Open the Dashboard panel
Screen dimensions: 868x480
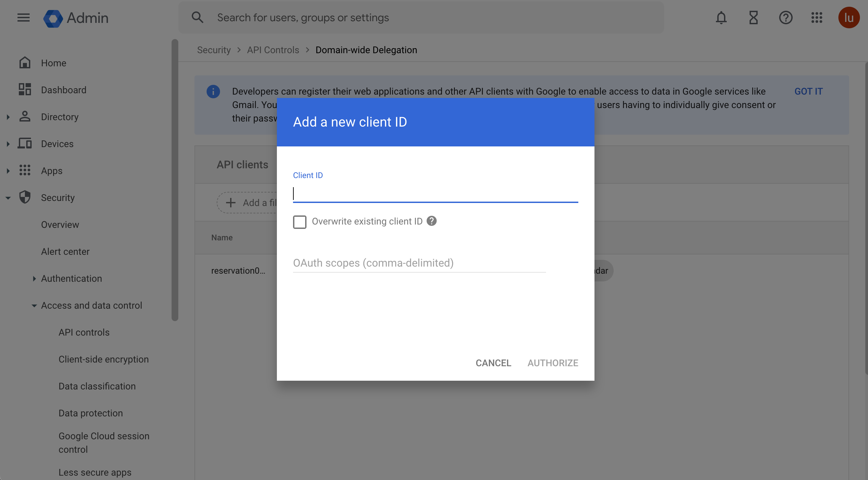(64, 89)
